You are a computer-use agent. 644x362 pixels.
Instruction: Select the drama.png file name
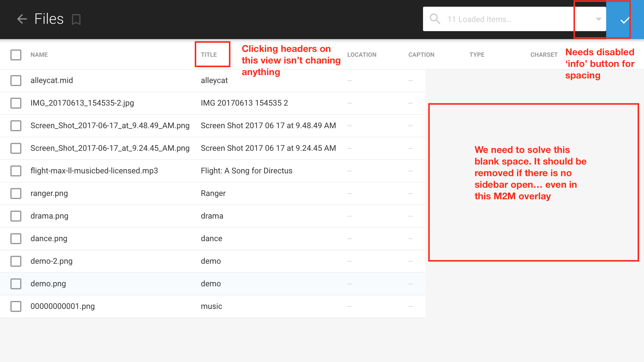point(49,216)
